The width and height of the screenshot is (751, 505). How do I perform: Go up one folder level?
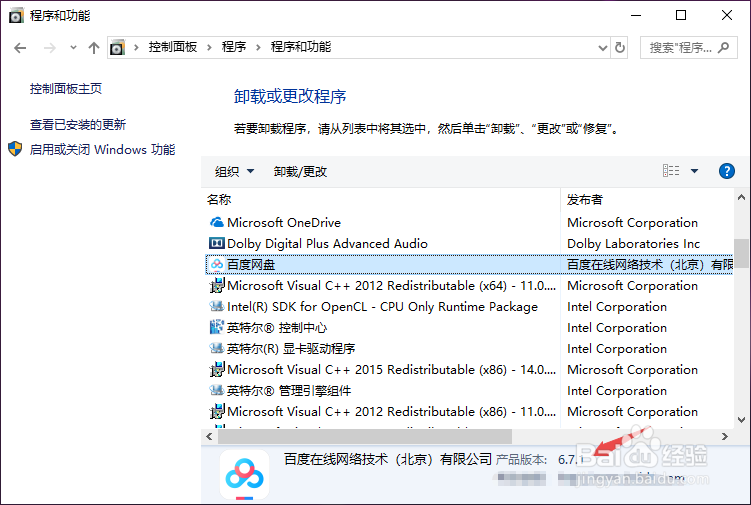point(94,48)
